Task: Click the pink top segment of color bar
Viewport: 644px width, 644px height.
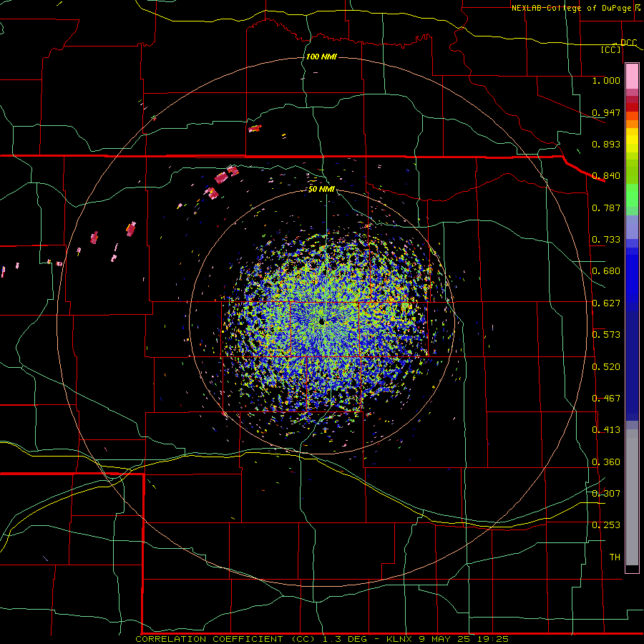Action: [x=632, y=77]
